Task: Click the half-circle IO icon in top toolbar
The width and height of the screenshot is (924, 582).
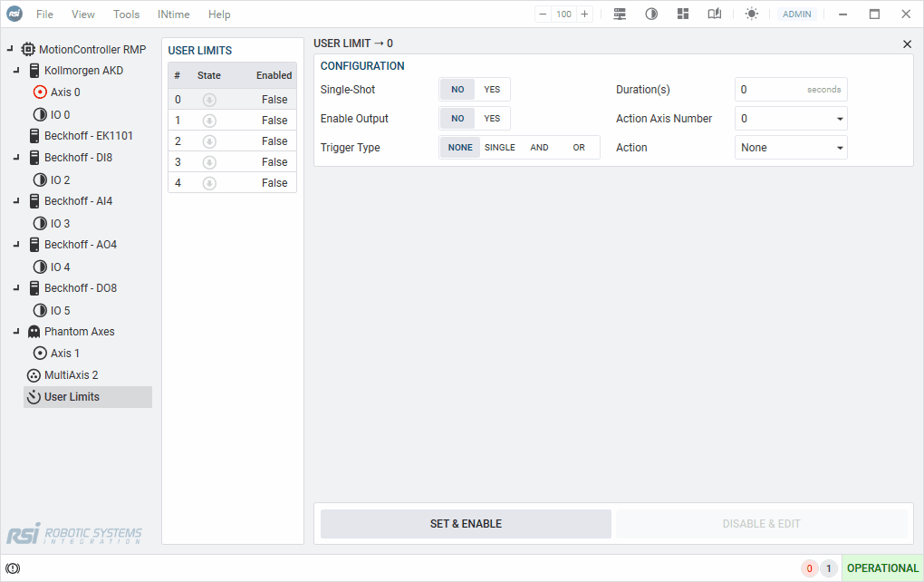Action: pos(651,15)
